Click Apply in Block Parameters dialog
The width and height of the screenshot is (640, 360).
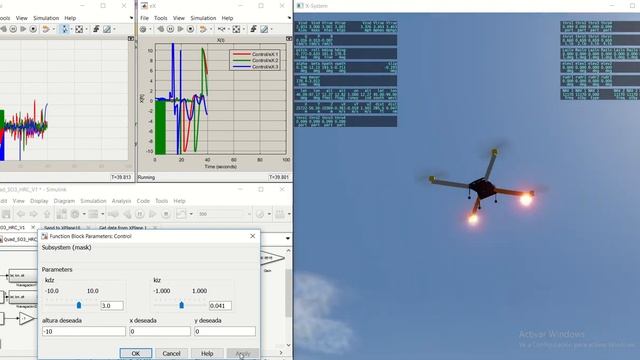(242, 353)
